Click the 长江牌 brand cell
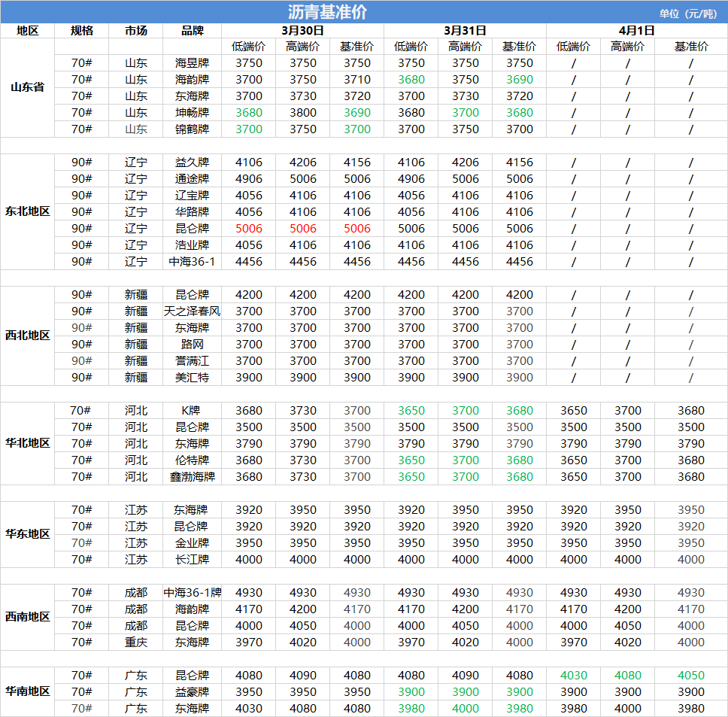 193,559
